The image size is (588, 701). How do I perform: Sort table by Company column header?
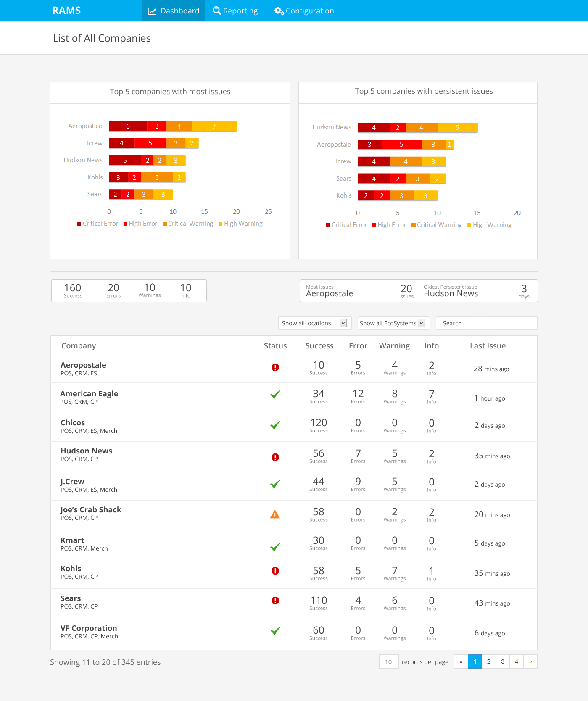(x=79, y=346)
